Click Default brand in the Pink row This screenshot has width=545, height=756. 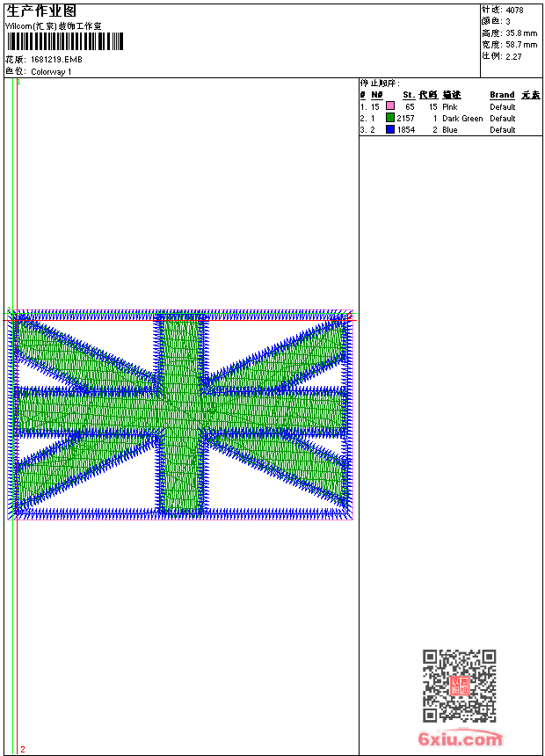pyautogui.click(x=503, y=107)
